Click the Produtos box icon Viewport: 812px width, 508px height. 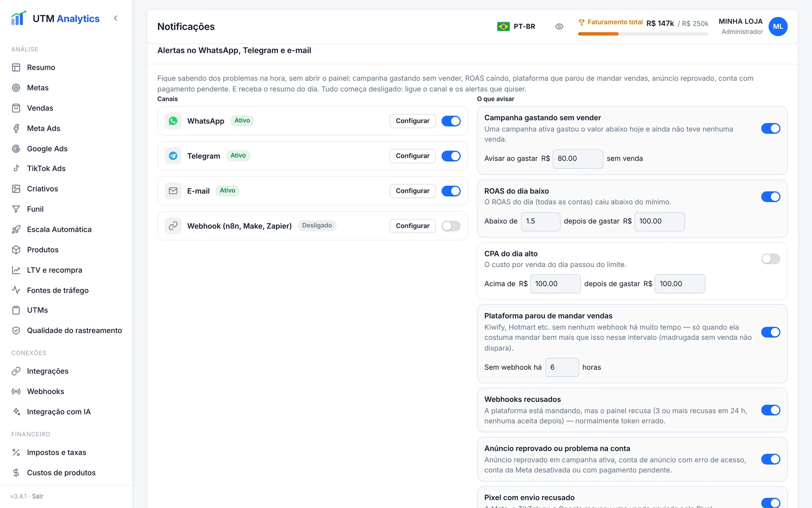click(16, 250)
